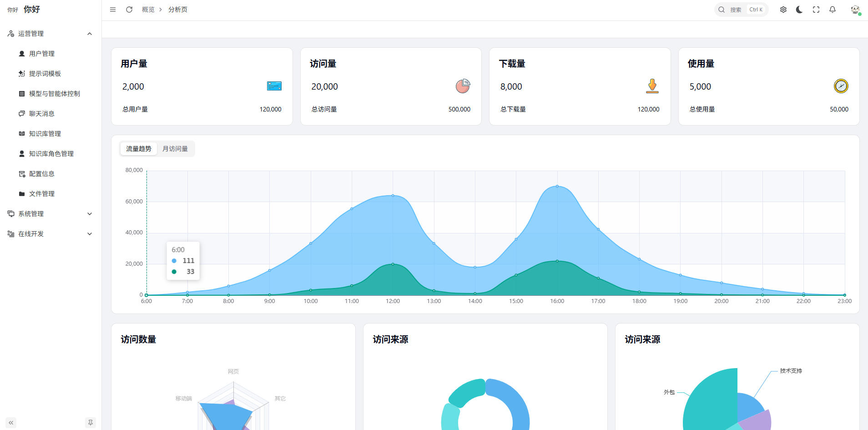Click the download icon in 下载量 card

pyautogui.click(x=652, y=86)
